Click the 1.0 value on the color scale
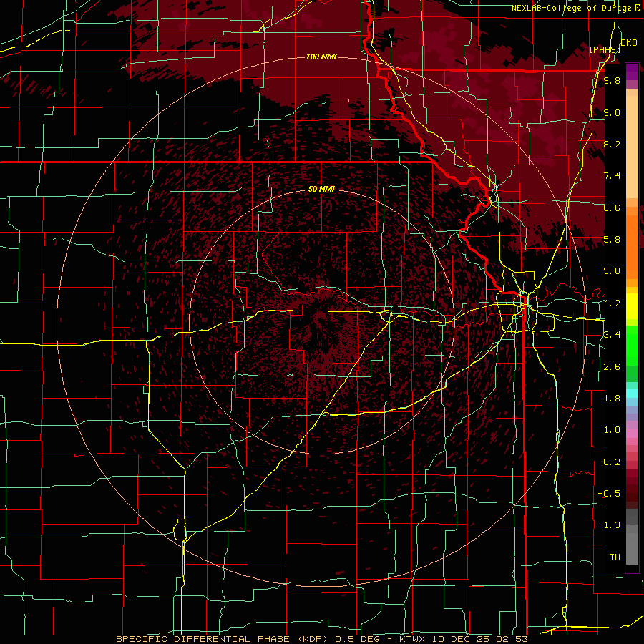 (612, 430)
